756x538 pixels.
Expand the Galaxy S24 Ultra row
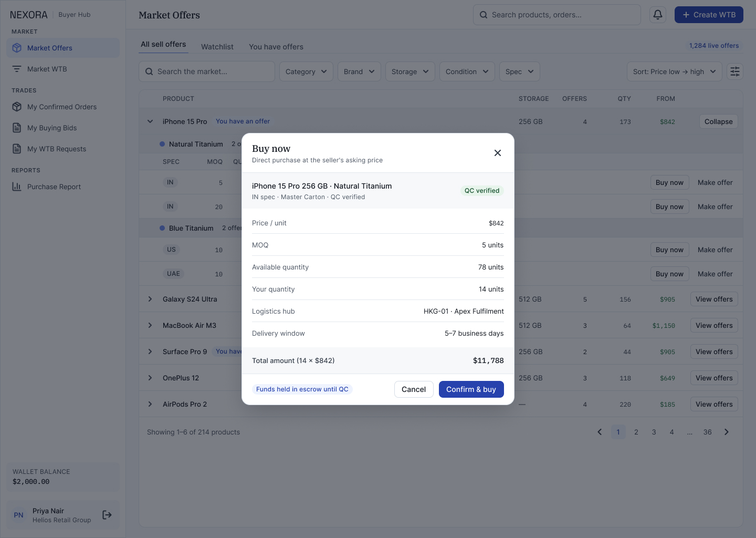[x=150, y=299]
